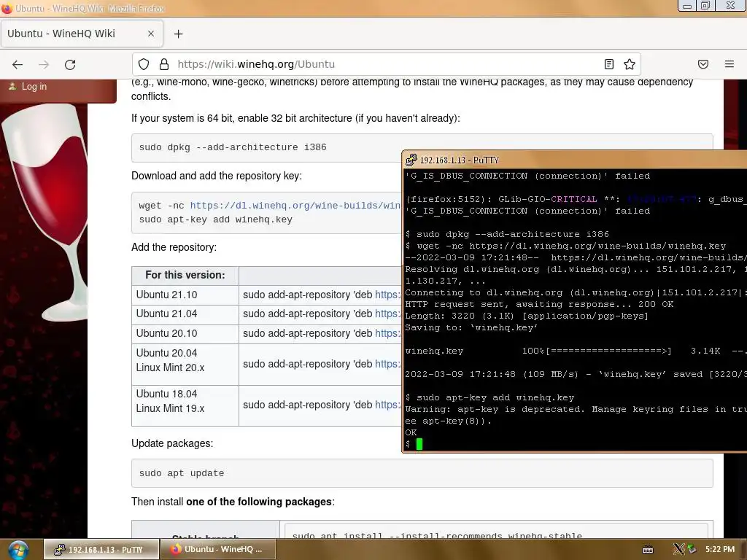Click the 'sudo apt update' code block

[422, 473]
